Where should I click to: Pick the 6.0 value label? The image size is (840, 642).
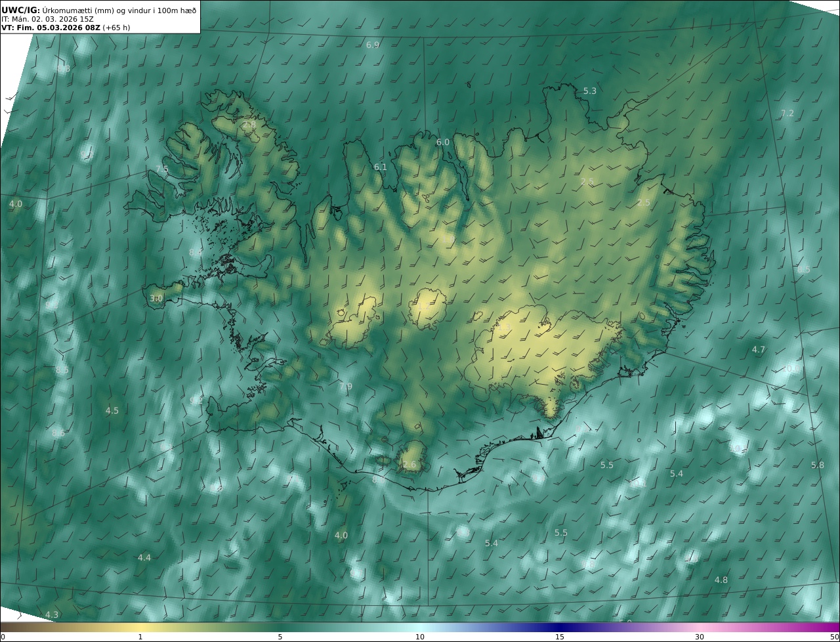[x=443, y=142]
